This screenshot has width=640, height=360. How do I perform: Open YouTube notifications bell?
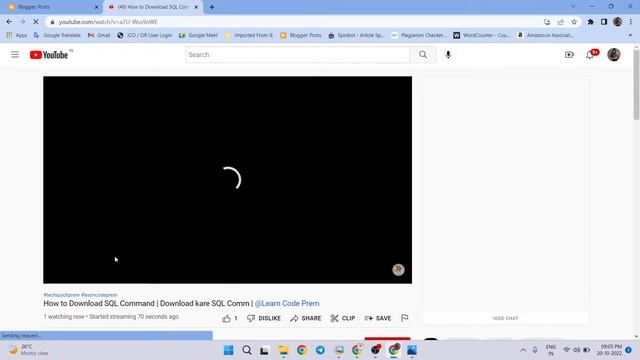pos(590,55)
